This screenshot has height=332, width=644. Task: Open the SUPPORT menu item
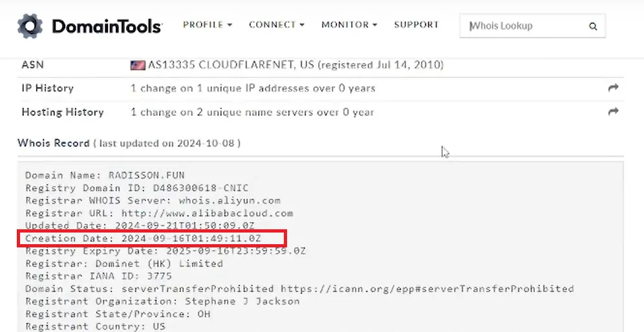click(416, 25)
